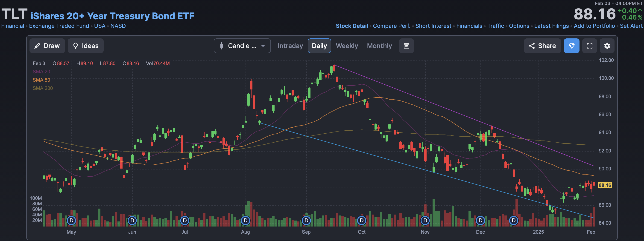Click the O 88.57 open value
Viewport: 644px width, 241px height.
[x=61, y=63]
